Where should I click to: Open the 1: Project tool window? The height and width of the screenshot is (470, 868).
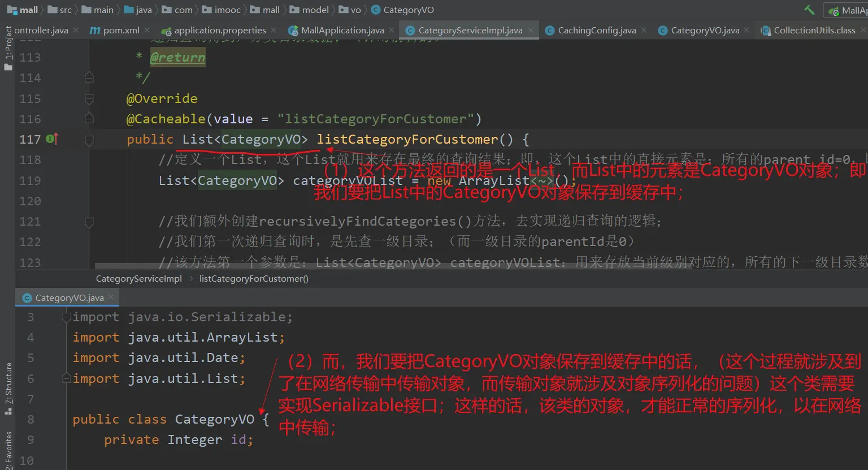(8, 48)
